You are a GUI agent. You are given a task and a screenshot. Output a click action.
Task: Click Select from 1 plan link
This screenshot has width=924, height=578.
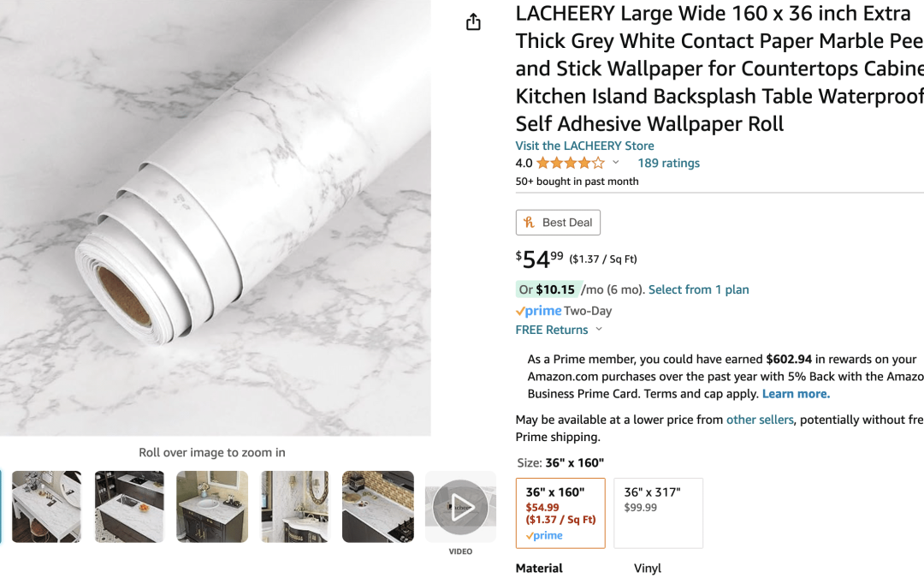698,289
